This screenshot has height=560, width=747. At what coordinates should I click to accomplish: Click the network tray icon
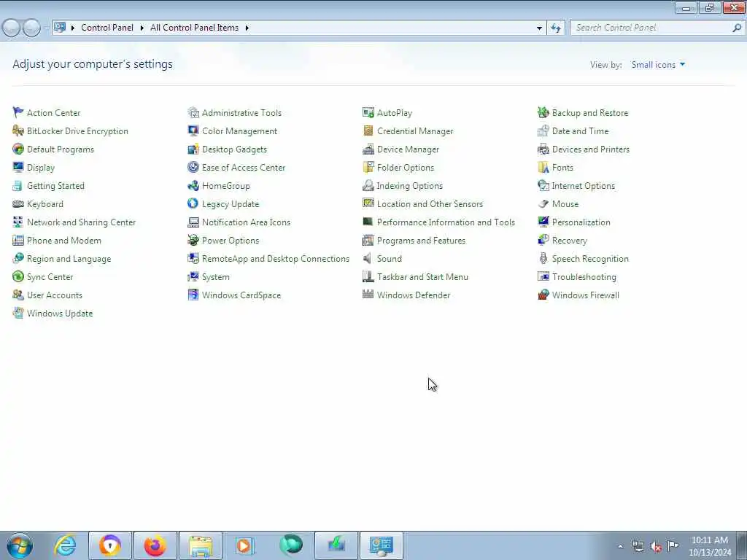(x=638, y=546)
